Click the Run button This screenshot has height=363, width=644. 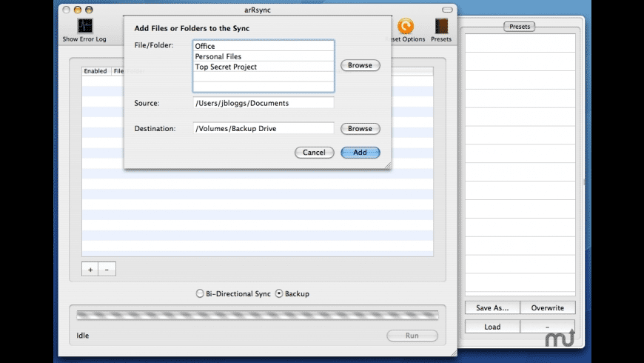412,336
